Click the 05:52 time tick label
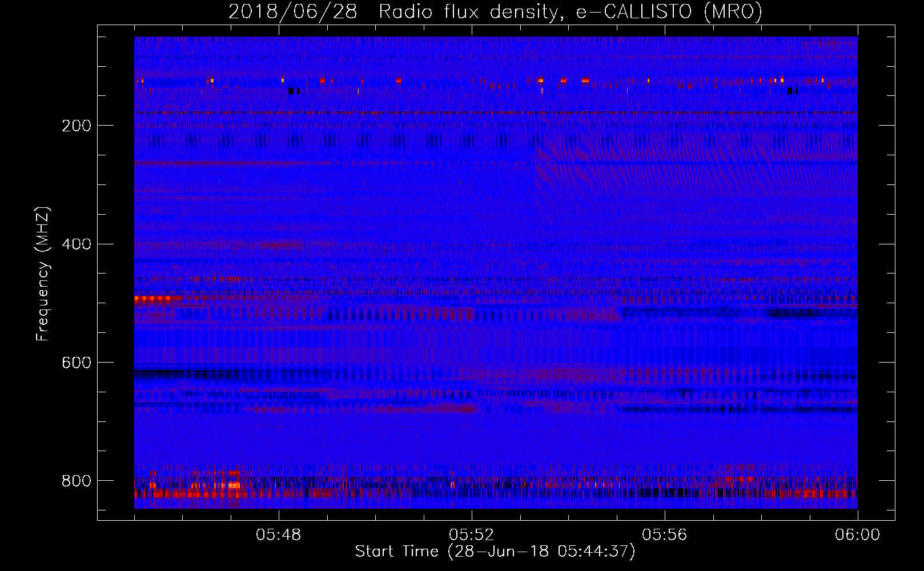This screenshot has height=571, width=924. click(472, 535)
